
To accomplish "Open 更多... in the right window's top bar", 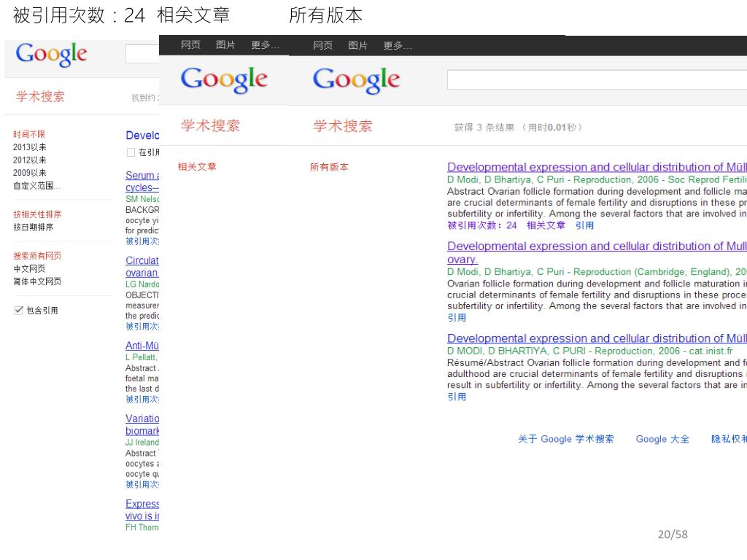I will [398, 46].
